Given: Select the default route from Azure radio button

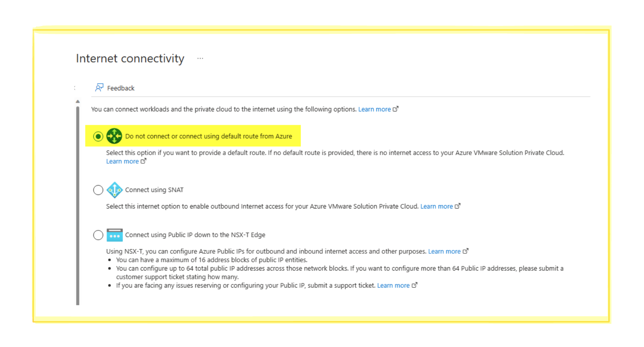Looking at the screenshot, I should point(98,136).
